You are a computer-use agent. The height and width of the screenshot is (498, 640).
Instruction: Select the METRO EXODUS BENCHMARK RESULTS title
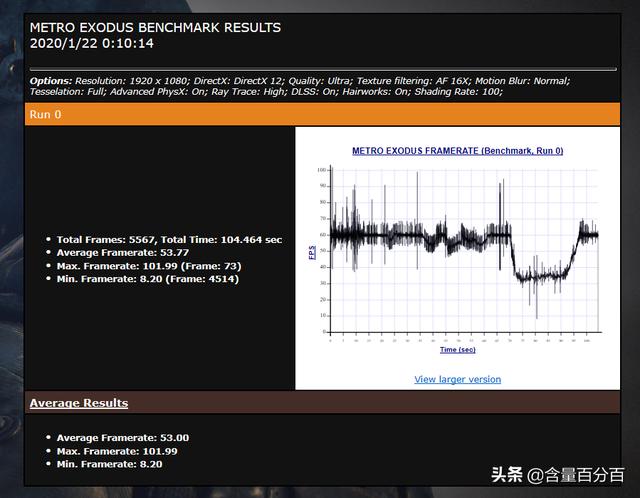(x=155, y=27)
